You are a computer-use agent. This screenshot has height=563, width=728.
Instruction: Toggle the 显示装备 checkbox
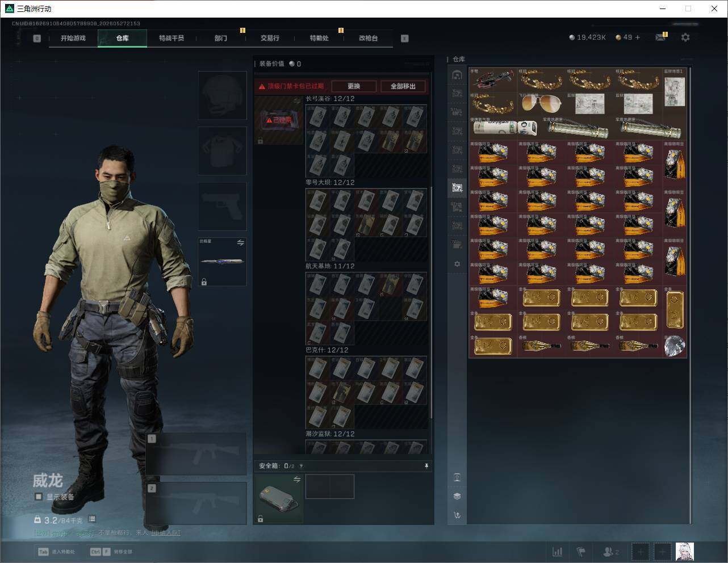39,497
